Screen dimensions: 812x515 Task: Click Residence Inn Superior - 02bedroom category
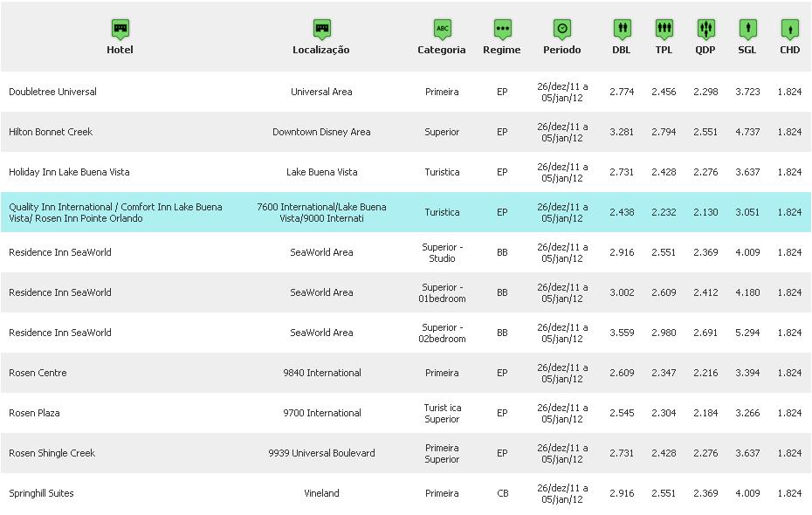[442, 333]
